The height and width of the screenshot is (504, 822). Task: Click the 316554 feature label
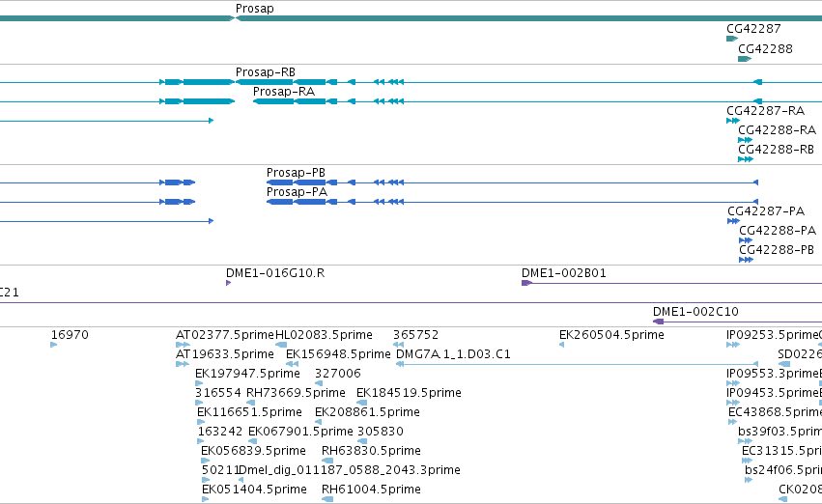[218, 394]
